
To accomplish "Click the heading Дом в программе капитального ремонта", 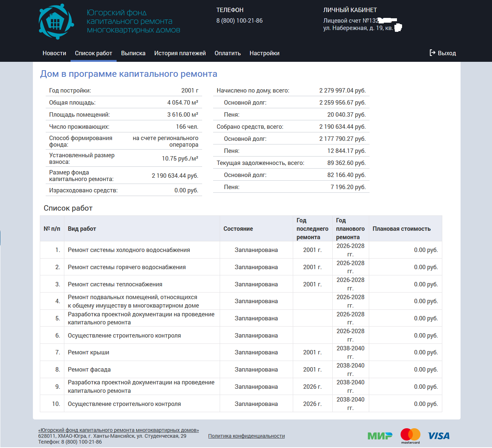I will pyautogui.click(x=129, y=74).
